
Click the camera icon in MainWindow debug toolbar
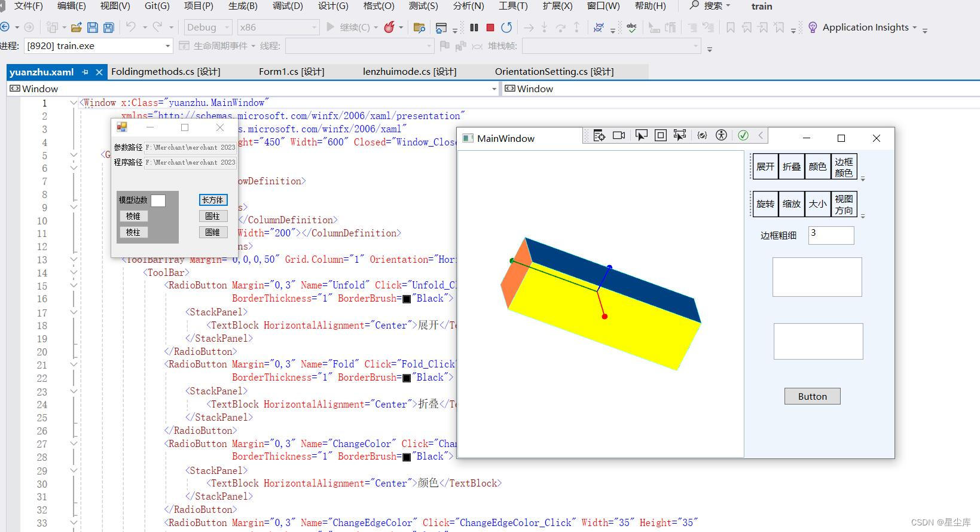(x=619, y=136)
